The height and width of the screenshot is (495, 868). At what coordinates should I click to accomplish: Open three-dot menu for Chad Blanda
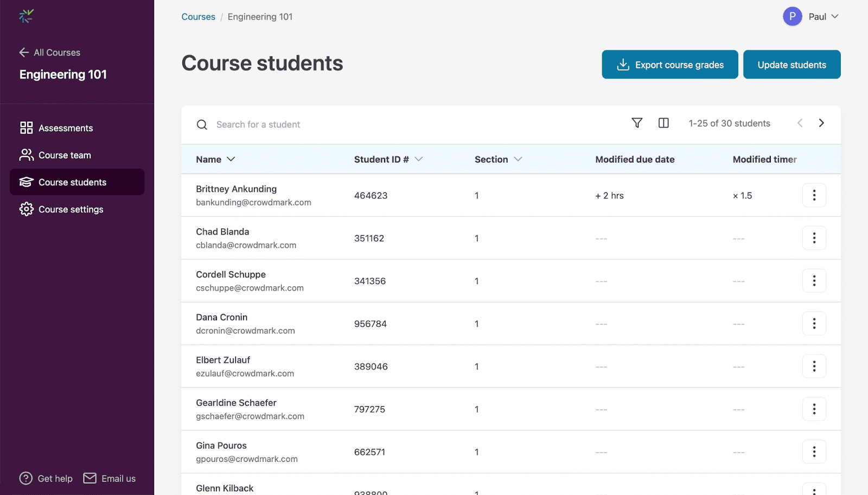814,238
